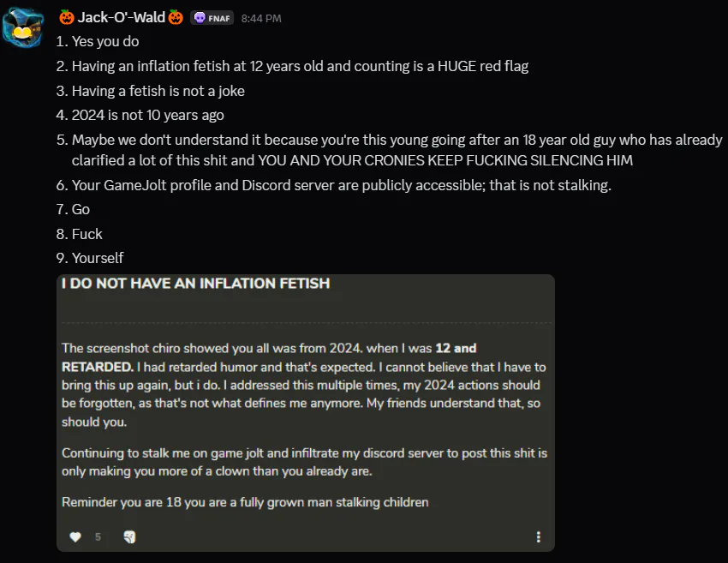
Task: Like the embedded post with the heart icon
Action: click(75, 537)
